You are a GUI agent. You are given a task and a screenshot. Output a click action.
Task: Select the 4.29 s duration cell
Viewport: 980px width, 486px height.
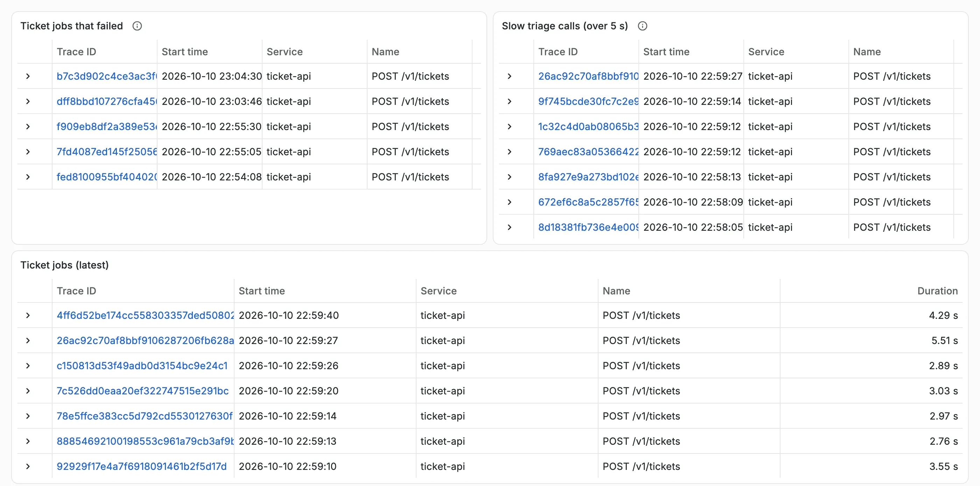tap(943, 315)
